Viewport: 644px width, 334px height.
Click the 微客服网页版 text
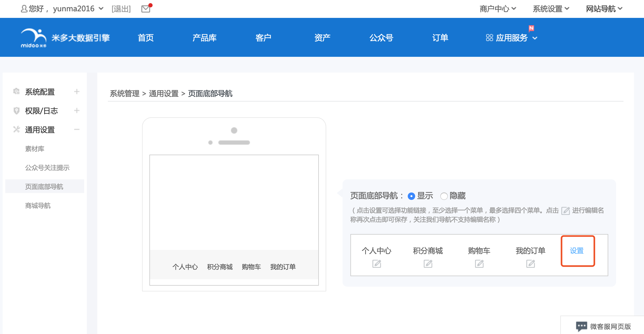pos(610,326)
